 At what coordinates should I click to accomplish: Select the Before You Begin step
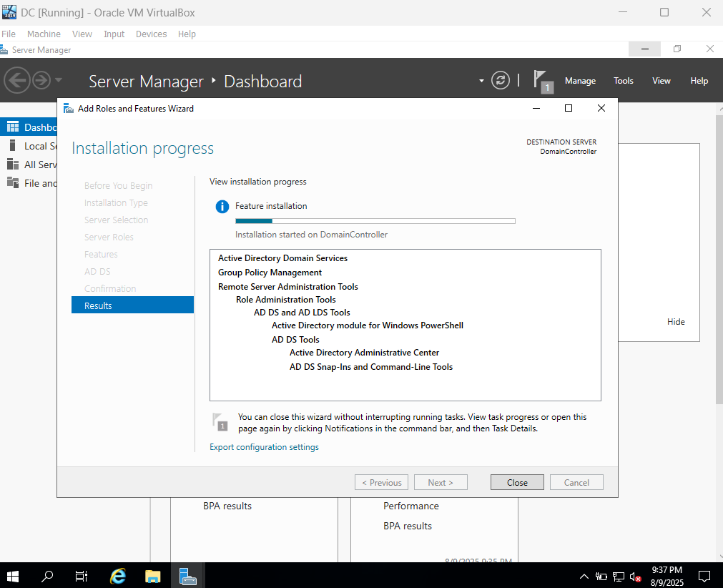118,185
